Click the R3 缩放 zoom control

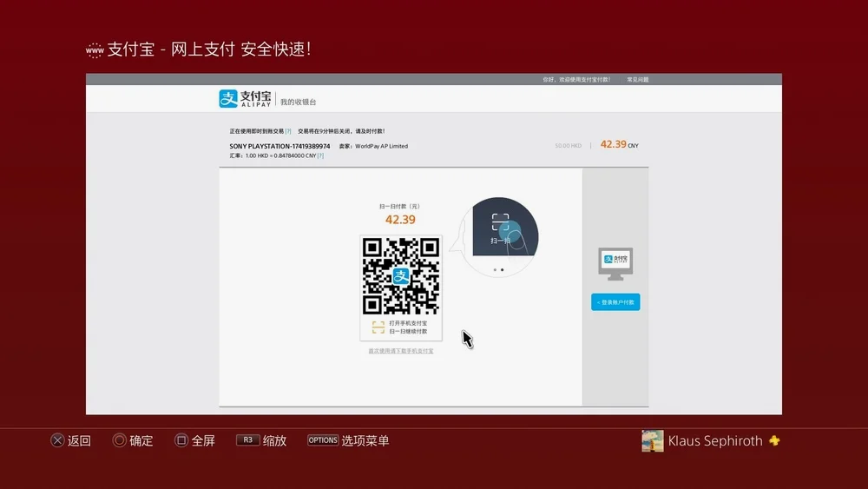click(x=261, y=440)
